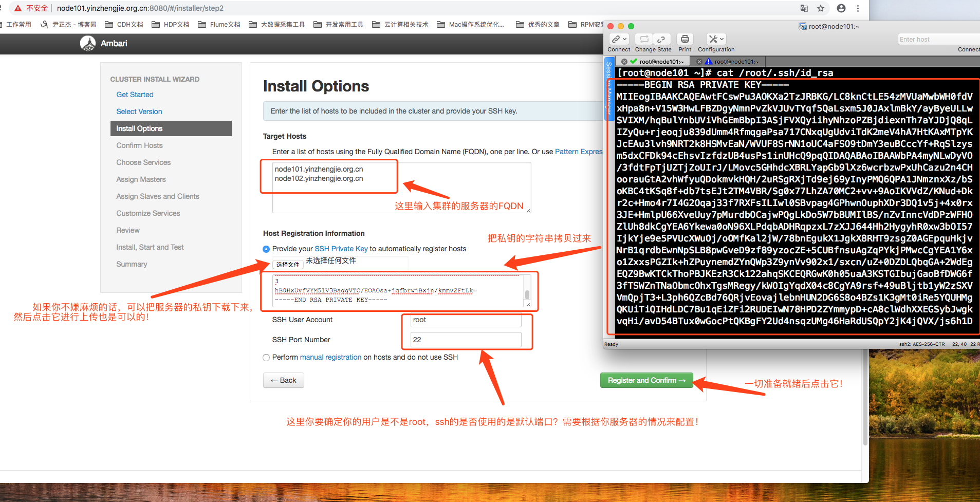
Task: Click the second Change State reconnect icon
Action: tap(661, 39)
